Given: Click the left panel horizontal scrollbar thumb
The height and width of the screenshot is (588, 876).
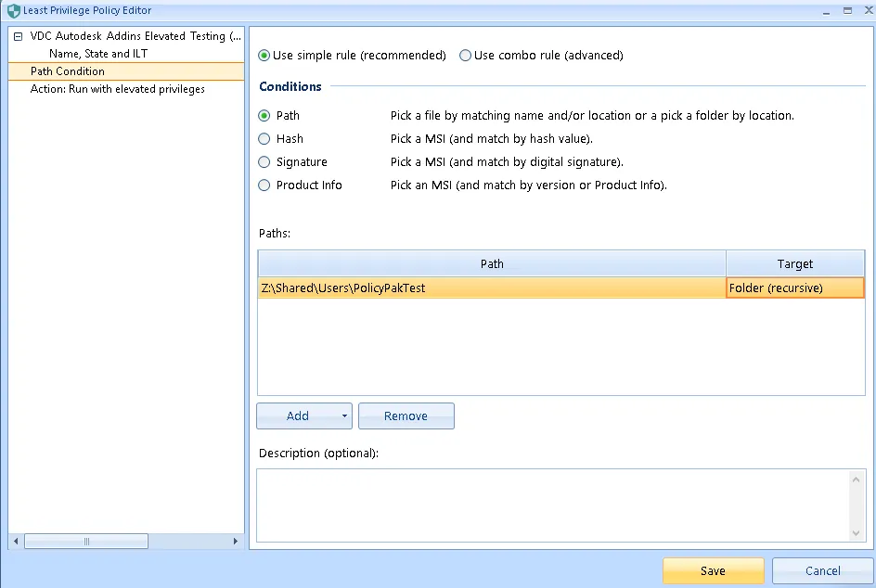Looking at the screenshot, I should pos(86,542).
